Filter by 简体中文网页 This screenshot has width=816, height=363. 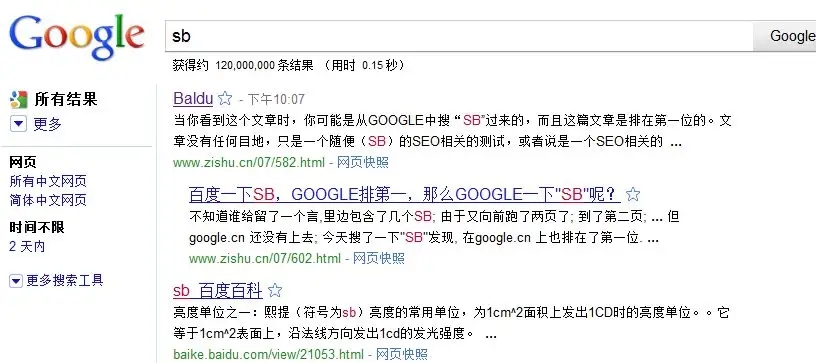(x=48, y=200)
